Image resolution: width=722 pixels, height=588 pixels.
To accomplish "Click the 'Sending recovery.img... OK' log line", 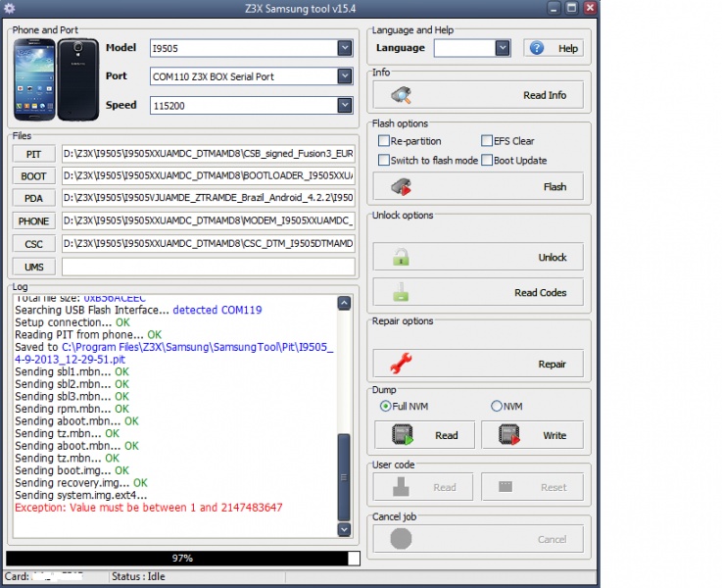I will point(81,483).
